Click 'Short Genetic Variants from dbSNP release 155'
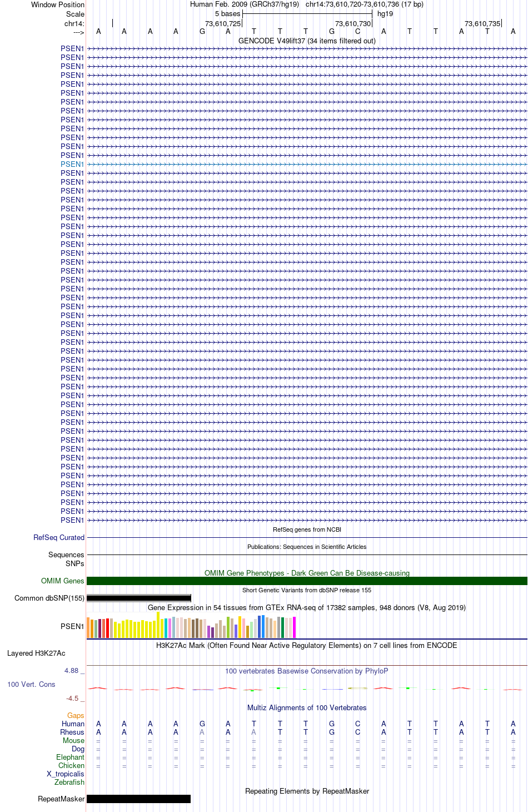 coord(307,590)
